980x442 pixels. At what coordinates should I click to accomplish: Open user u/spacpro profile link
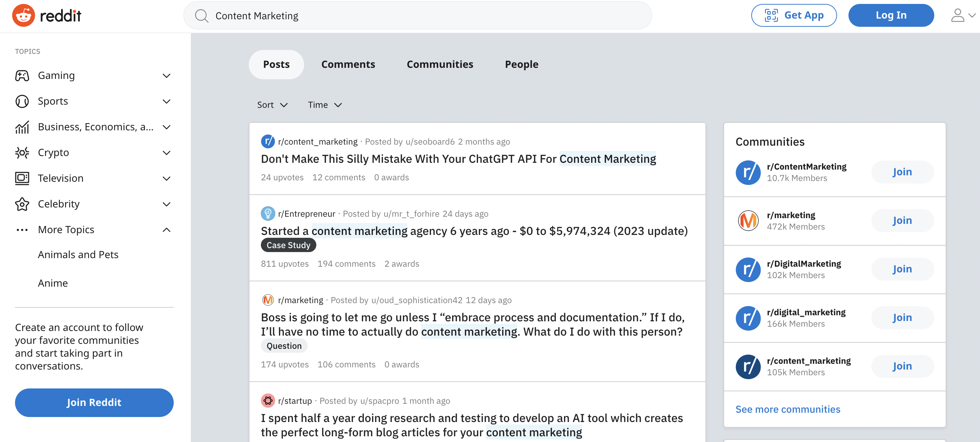coord(379,401)
